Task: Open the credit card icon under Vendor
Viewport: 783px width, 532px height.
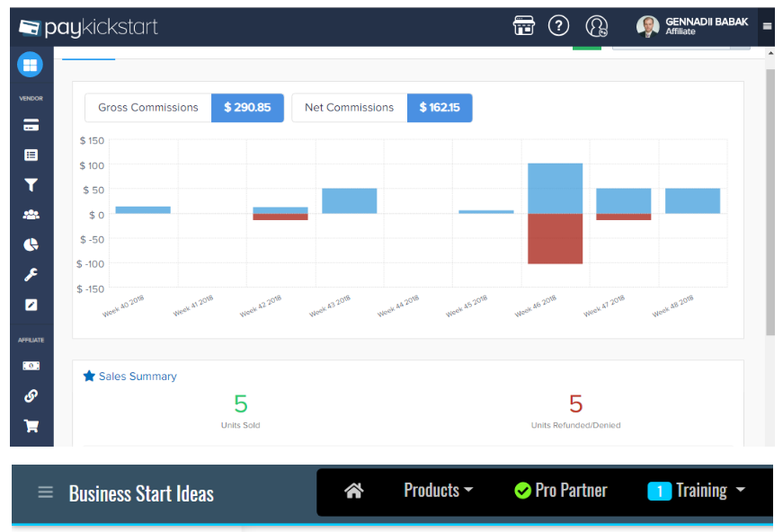Action: tap(31, 125)
